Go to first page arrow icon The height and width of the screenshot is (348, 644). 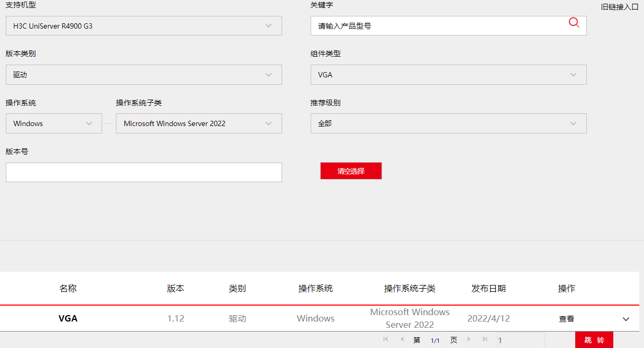(386, 339)
